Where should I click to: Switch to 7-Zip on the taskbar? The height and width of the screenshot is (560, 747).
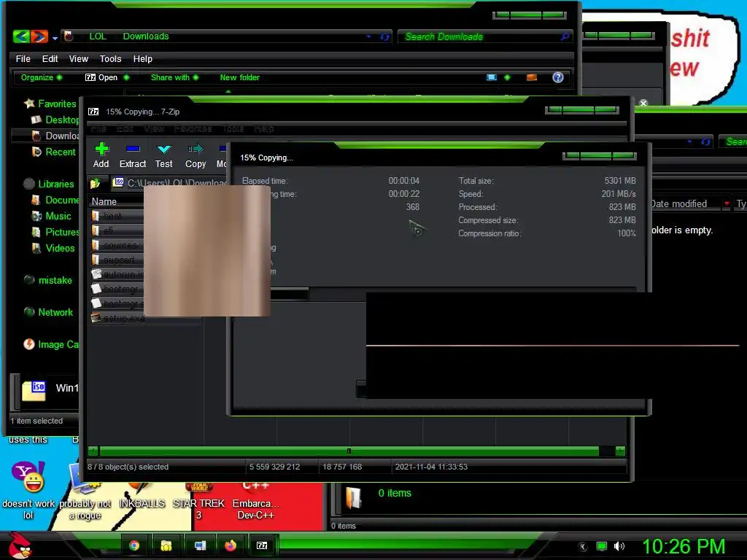coord(262,545)
